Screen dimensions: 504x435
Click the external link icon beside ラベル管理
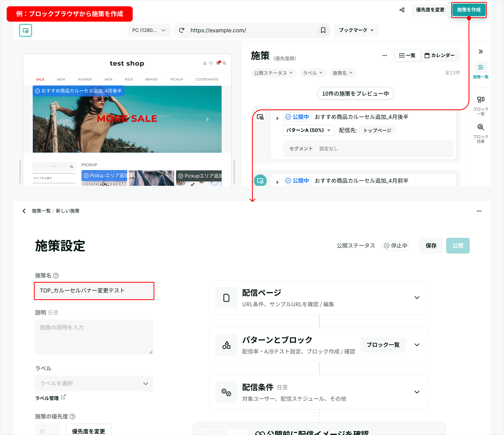point(63,397)
